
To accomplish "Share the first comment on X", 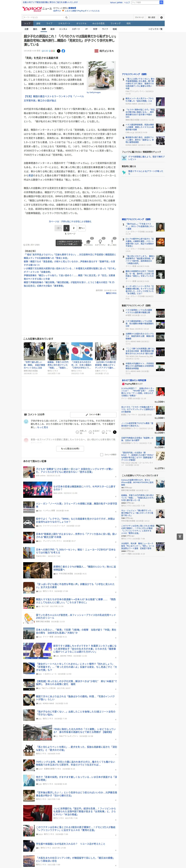I will pos(115,432).
